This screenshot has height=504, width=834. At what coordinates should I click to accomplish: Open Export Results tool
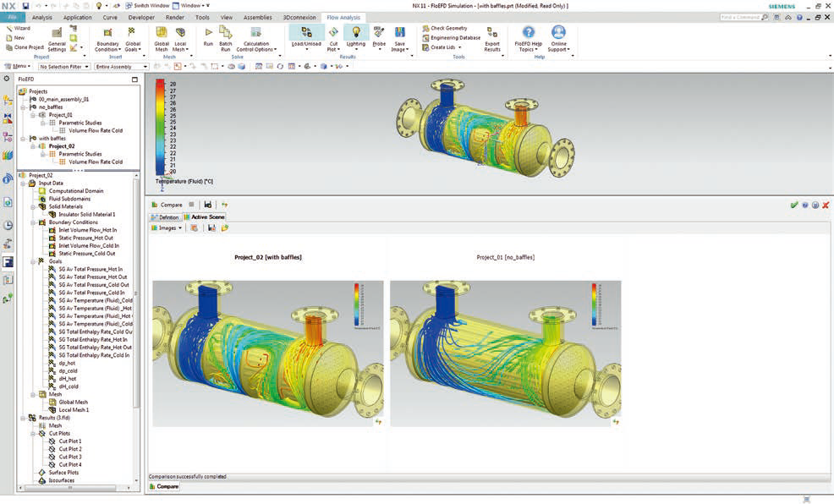coord(491,34)
